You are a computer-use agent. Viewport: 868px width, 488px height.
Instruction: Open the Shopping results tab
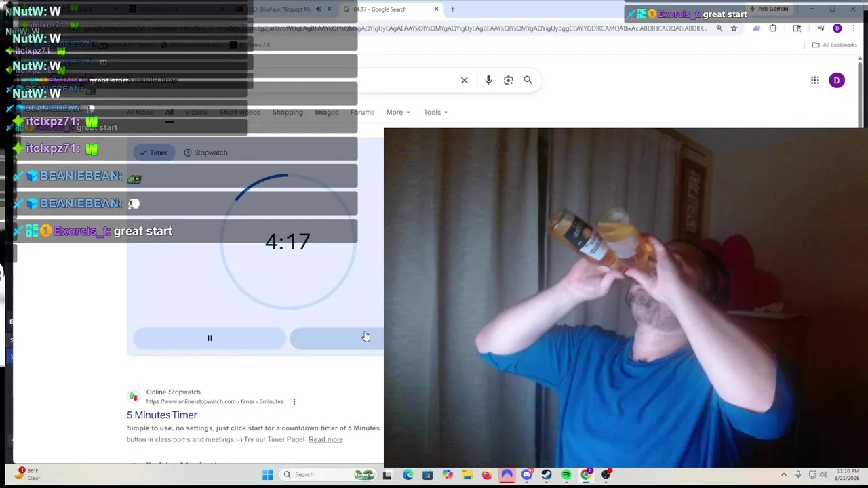point(288,113)
